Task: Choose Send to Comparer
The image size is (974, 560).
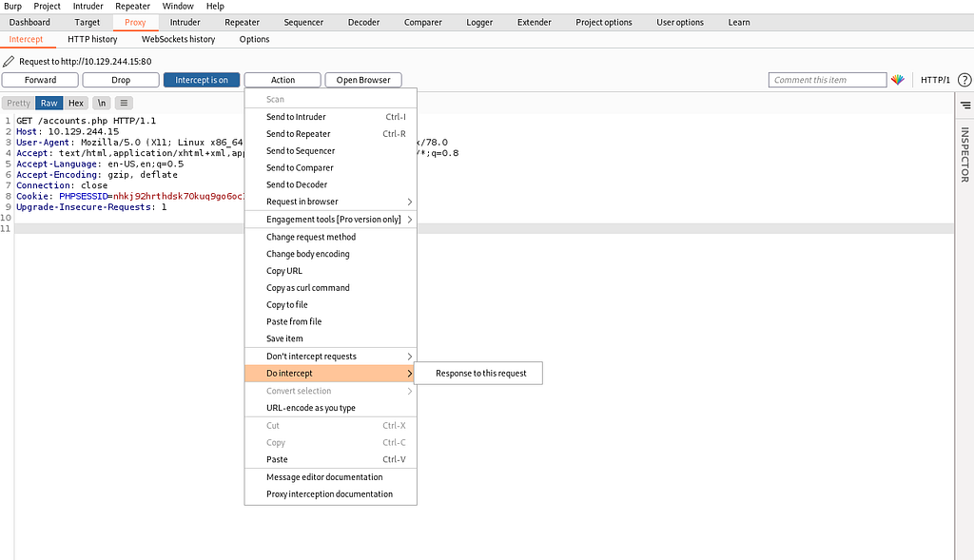Action: point(330,167)
